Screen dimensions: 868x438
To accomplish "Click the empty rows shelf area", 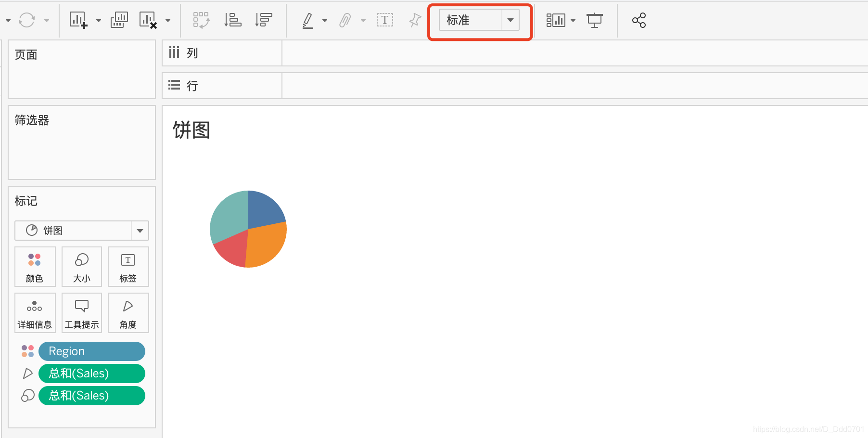I will click(574, 86).
